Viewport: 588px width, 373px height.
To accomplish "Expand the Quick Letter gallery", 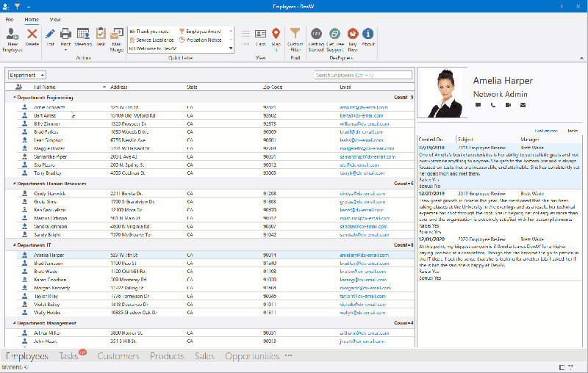I will coord(231,48).
